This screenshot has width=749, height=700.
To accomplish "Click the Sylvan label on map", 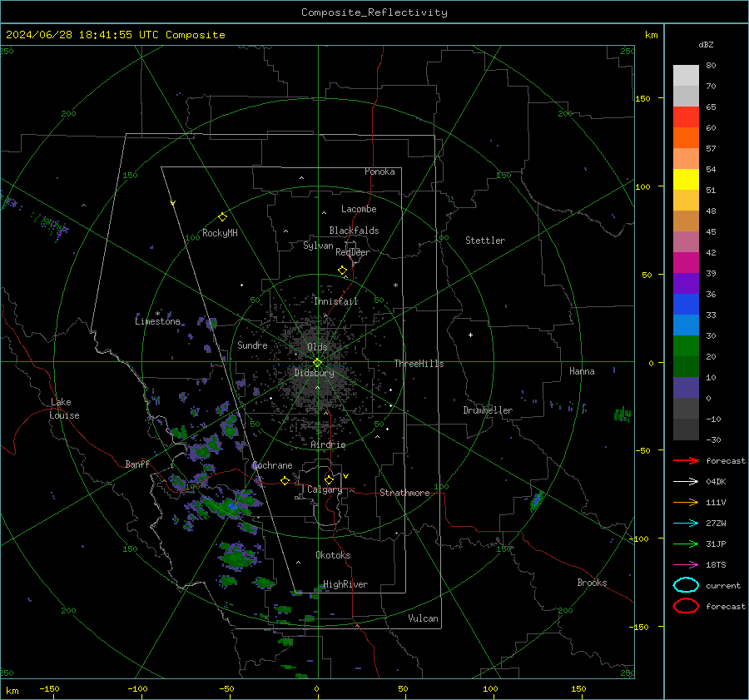I will coord(318,246).
